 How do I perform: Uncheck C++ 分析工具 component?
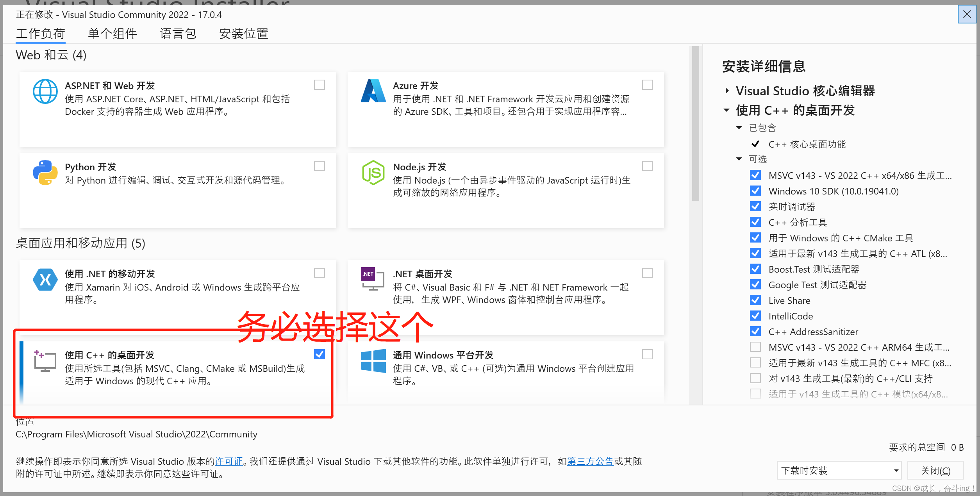point(755,222)
